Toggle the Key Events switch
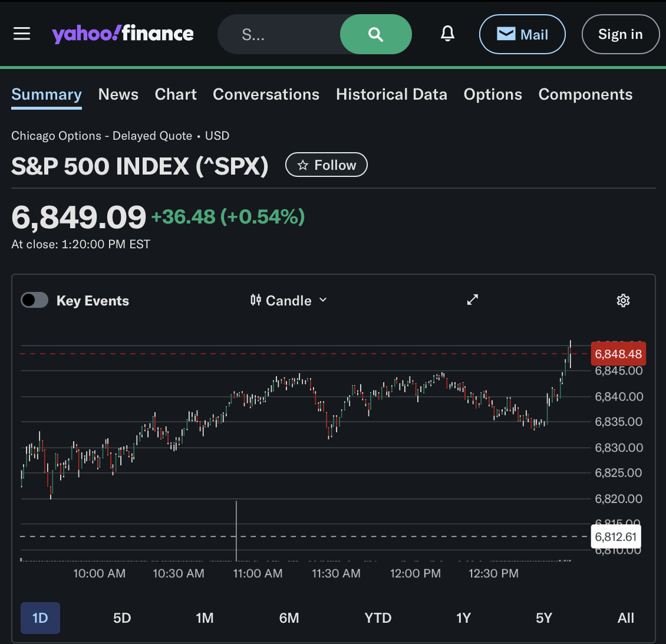The image size is (666, 644). [x=34, y=301]
